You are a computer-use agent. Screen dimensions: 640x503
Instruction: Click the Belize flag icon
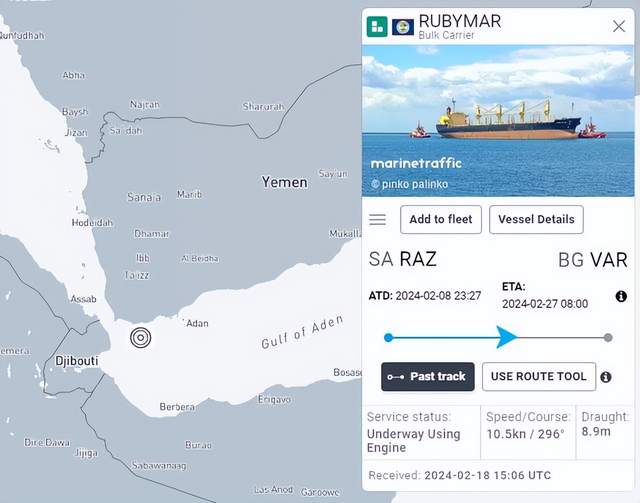pyautogui.click(x=403, y=27)
